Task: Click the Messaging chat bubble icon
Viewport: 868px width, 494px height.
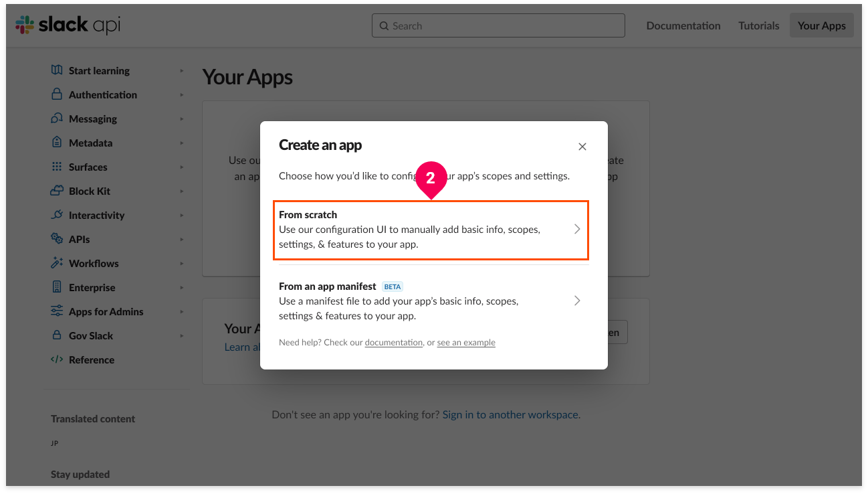Action: [x=57, y=118]
